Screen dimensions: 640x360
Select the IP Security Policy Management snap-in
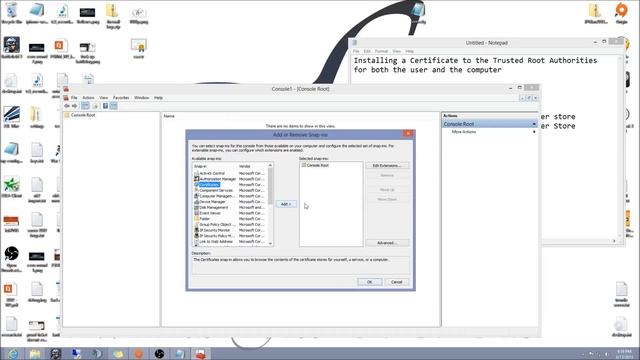(x=216, y=236)
